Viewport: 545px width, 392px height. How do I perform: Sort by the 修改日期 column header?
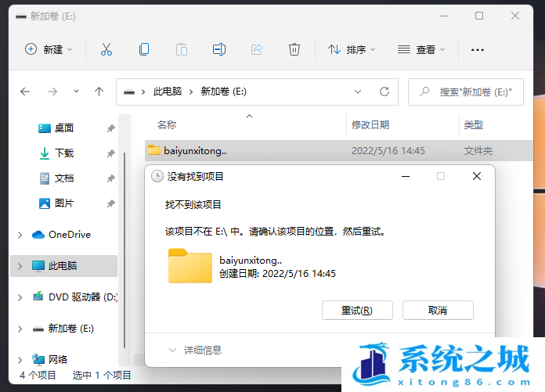pyautogui.click(x=370, y=124)
